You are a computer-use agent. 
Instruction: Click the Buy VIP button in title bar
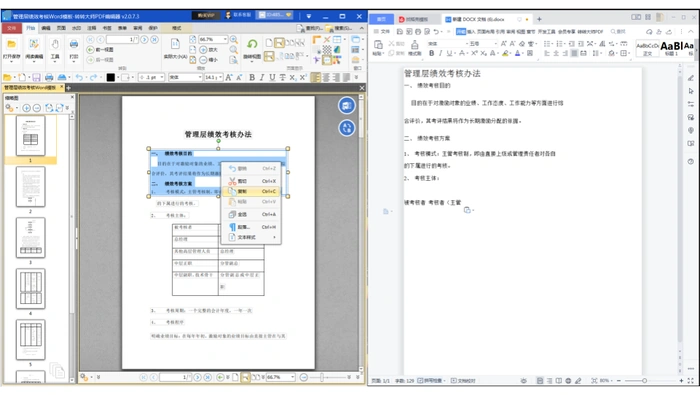point(206,16)
